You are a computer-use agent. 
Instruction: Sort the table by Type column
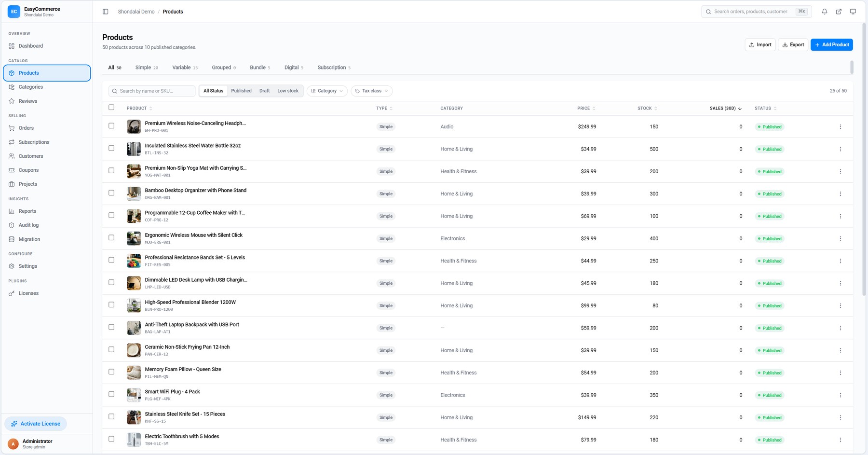tap(384, 109)
